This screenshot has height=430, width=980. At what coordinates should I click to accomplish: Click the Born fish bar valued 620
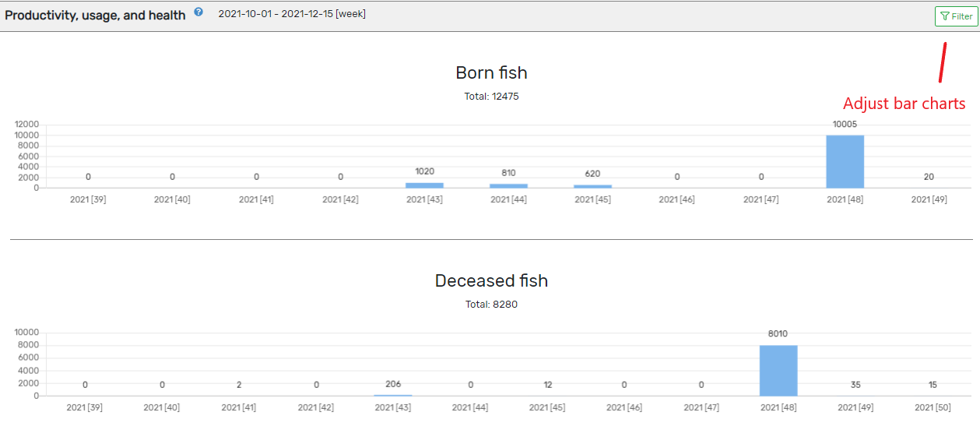[x=592, y=186]
